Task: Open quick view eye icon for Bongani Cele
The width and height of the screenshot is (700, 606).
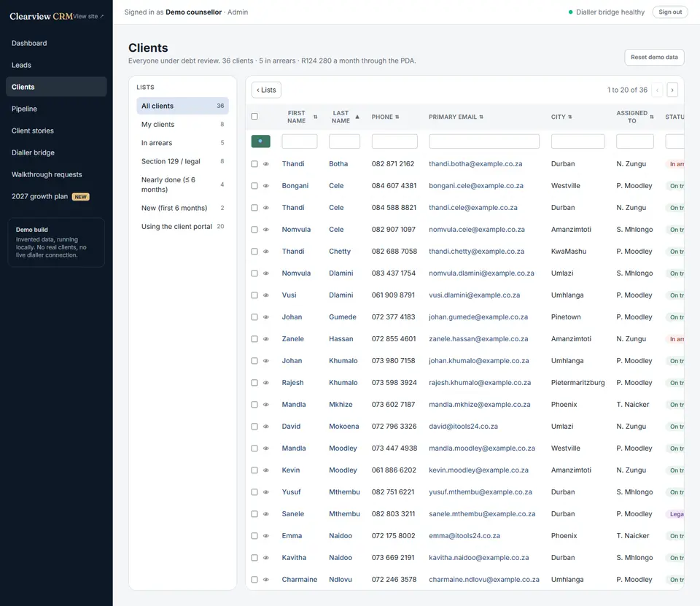Action: point(266,186)
